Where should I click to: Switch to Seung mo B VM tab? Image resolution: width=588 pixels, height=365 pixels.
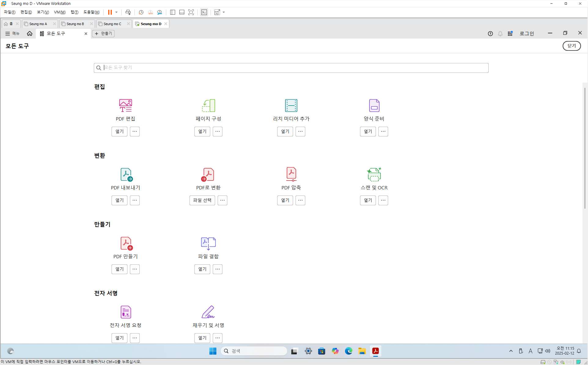(x=75, y=24)
